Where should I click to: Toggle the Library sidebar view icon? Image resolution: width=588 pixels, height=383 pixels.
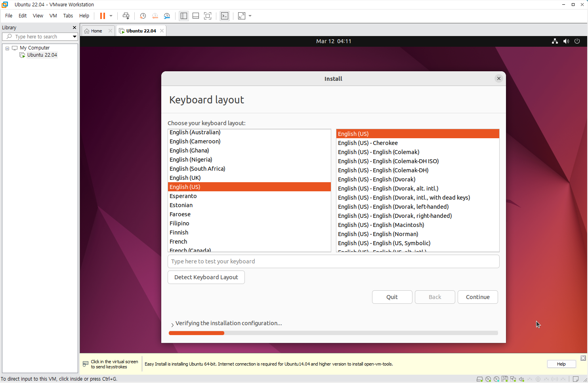click(184, 16)
